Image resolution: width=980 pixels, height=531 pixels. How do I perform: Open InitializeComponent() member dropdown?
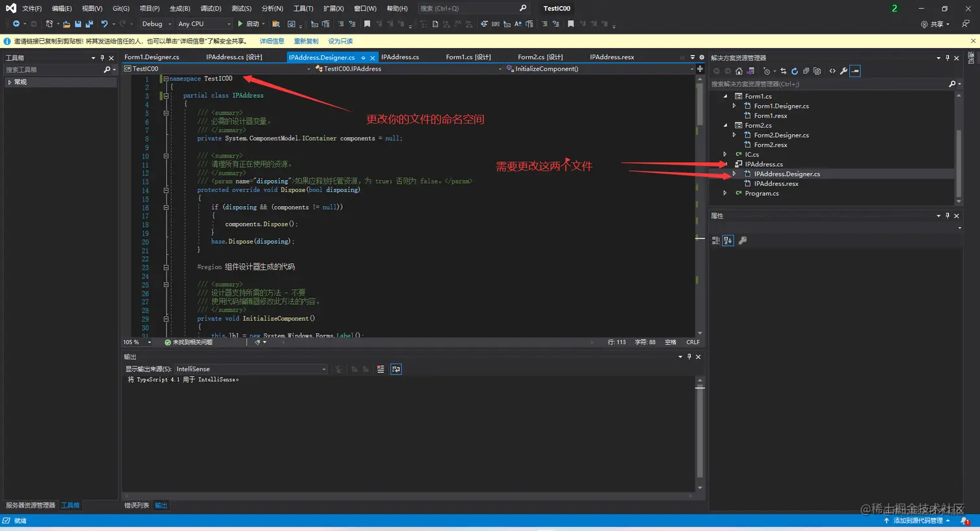point(600,69)
